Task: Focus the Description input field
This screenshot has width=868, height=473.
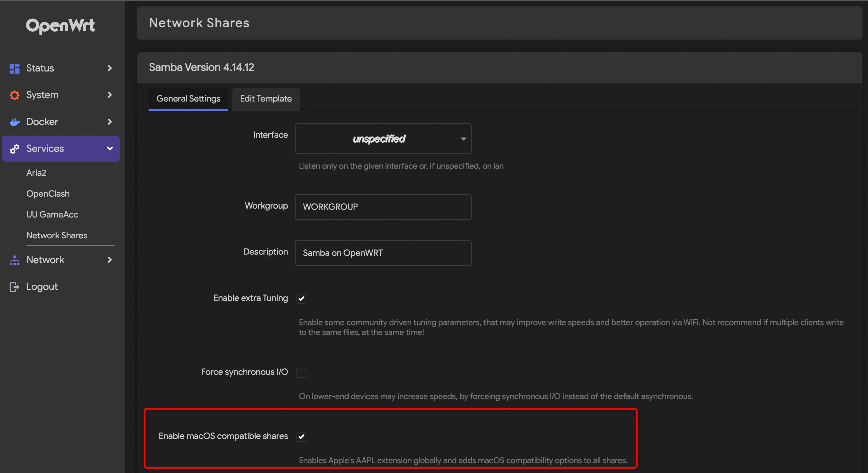Action: point(383,253)
